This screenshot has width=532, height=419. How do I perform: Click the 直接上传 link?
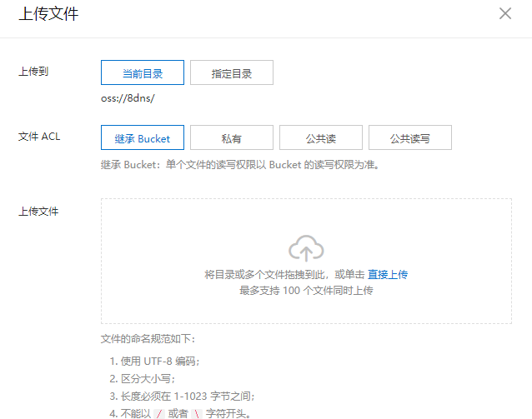click(388, 275)
